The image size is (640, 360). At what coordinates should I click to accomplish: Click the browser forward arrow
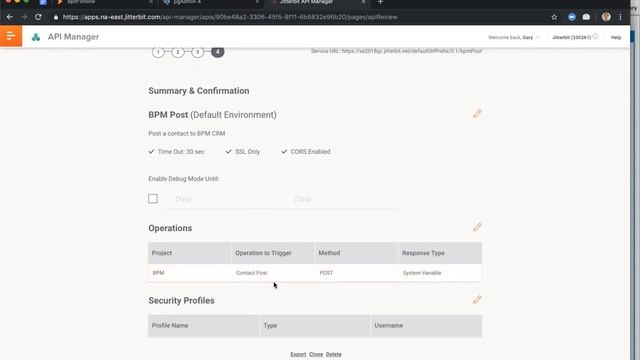click(24, 17)
